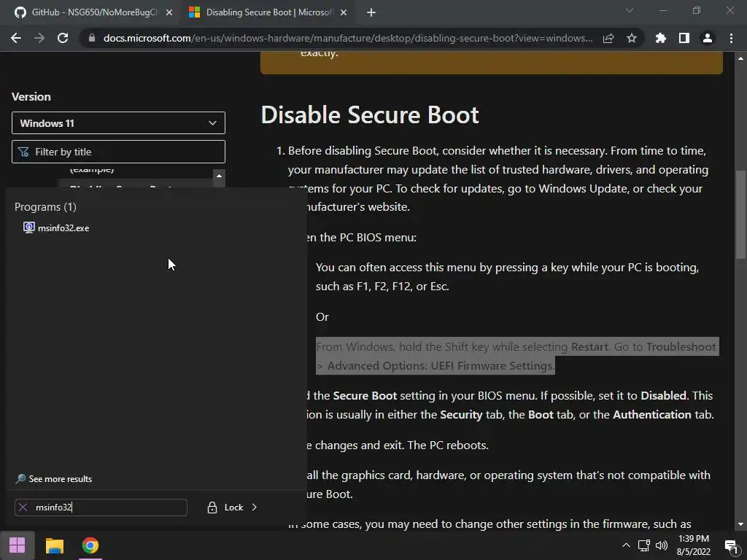
Task: Open the Windows Start button
Action: [18, 545]
